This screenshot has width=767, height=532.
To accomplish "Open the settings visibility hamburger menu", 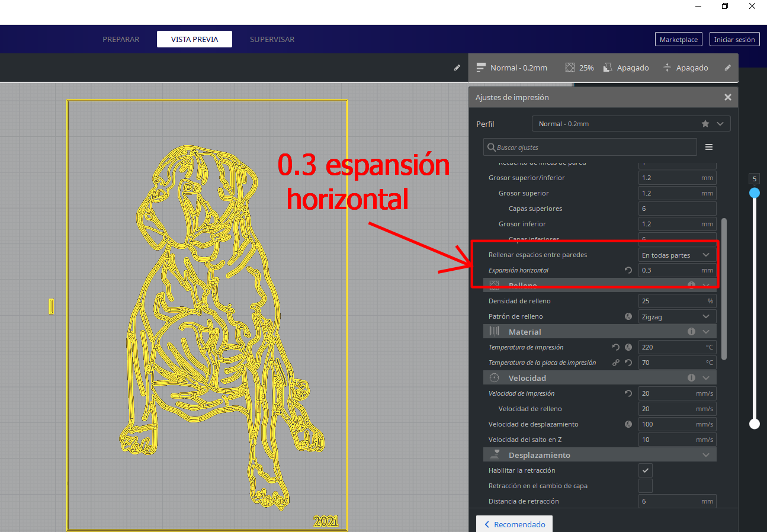I will (x=708, y=146).
